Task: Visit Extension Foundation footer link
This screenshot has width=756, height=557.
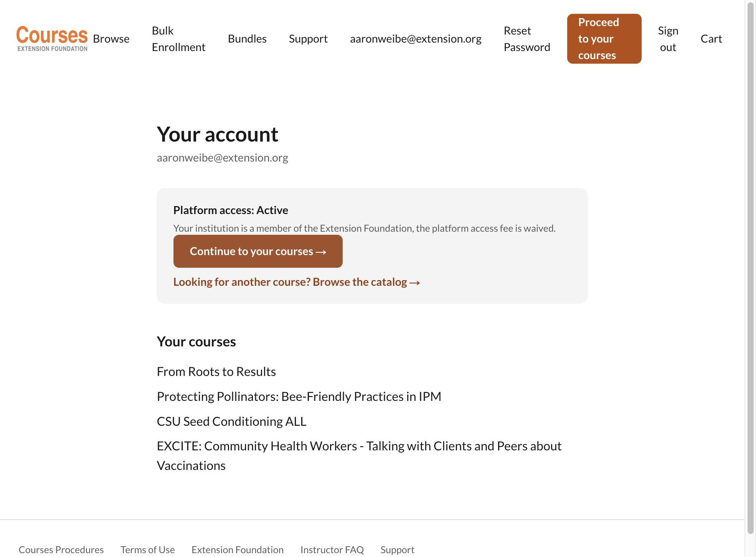Action: pyautogui.click(x=238, y=550)
